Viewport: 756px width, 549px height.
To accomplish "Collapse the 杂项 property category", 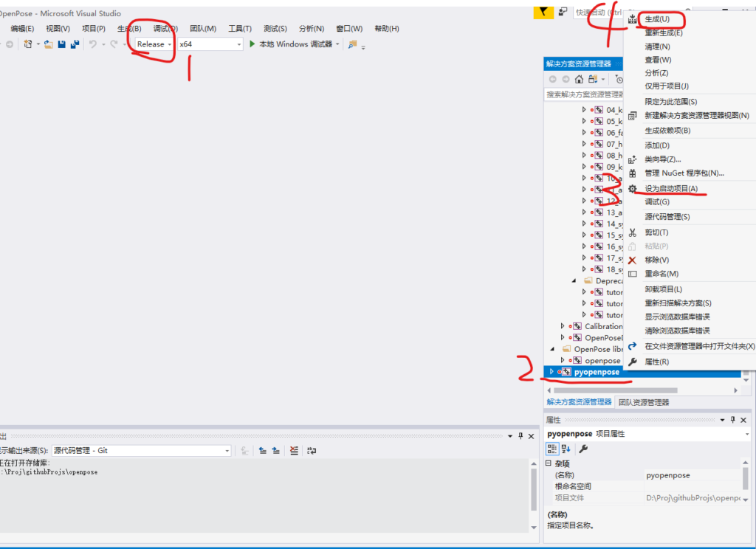I will (548, 463).
